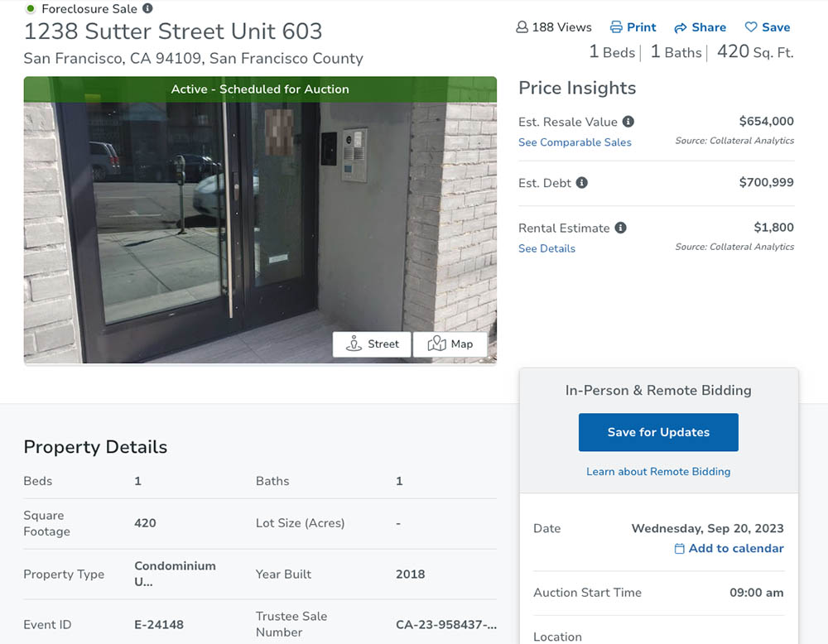Click the auction date Wednesday, Sep 20, 2023

(x=707, y=528)
